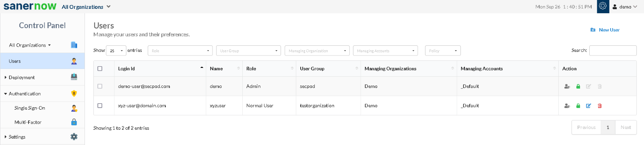
Task: Tick the checkbox for xyz-user@domain.com
Action: [100, 106]
